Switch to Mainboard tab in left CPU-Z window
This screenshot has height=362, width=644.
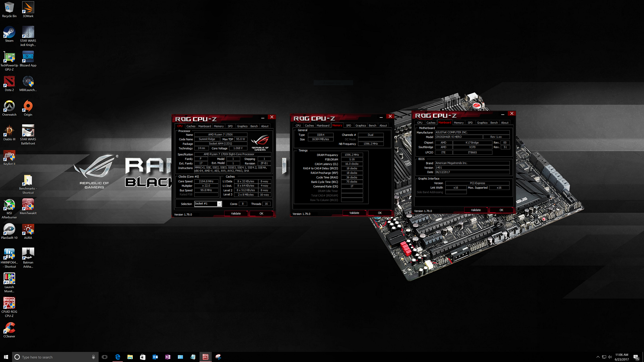[205, 126]
